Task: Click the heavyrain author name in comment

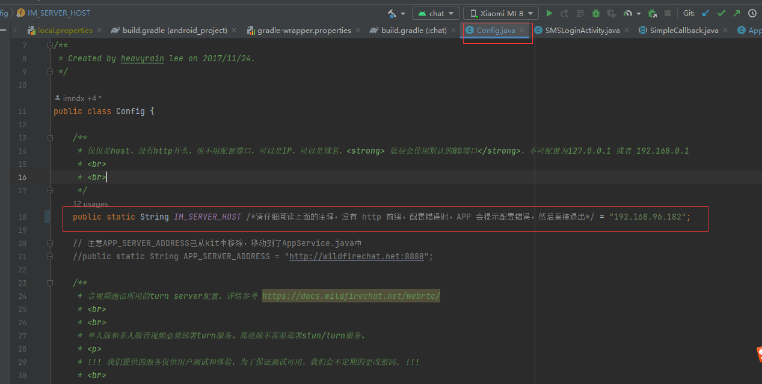Action: click(142, 58)
